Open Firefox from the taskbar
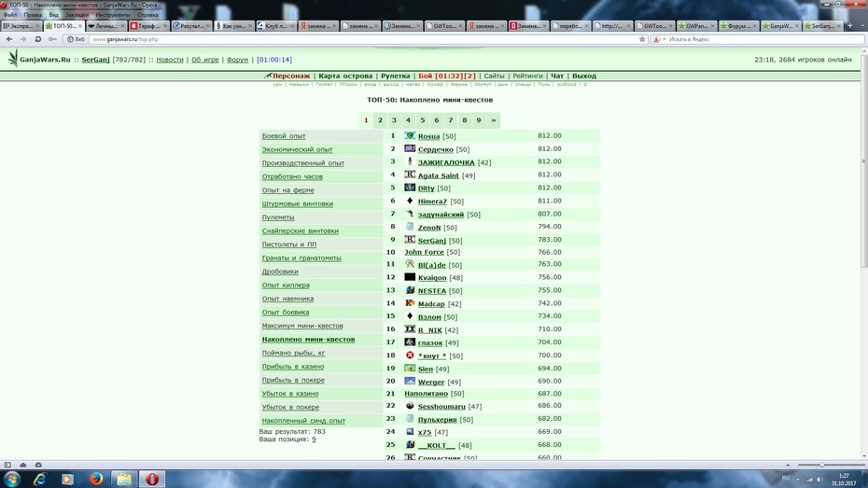The height and width of the screenshot is (488, 868). 96,480
